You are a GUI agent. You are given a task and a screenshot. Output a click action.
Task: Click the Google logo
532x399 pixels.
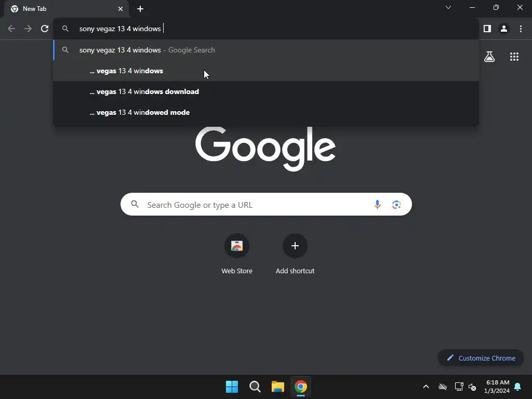click(265, 149)
